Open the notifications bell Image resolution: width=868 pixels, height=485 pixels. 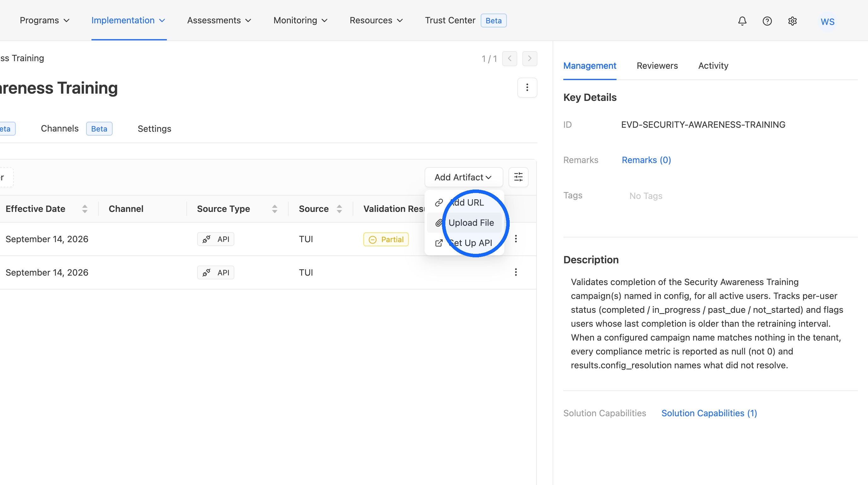[x=742, y=21]
